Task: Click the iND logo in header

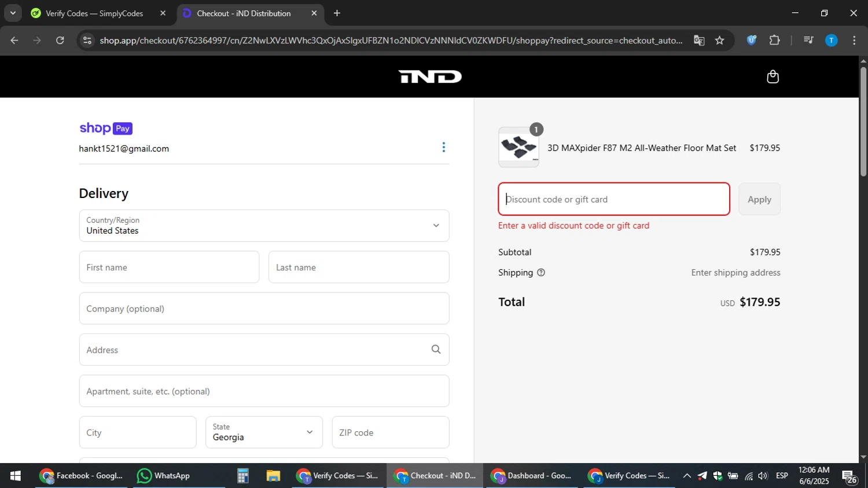Action: tap(430, 76)
